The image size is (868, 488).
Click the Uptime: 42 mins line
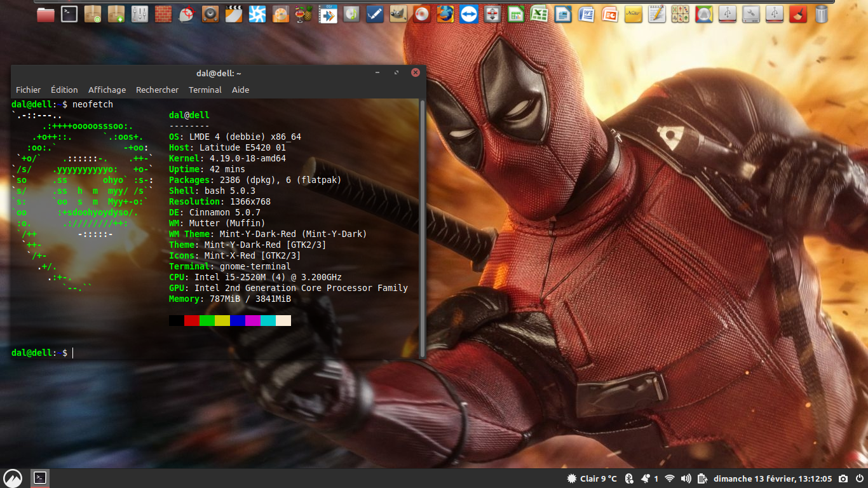(x=207, y=169)
